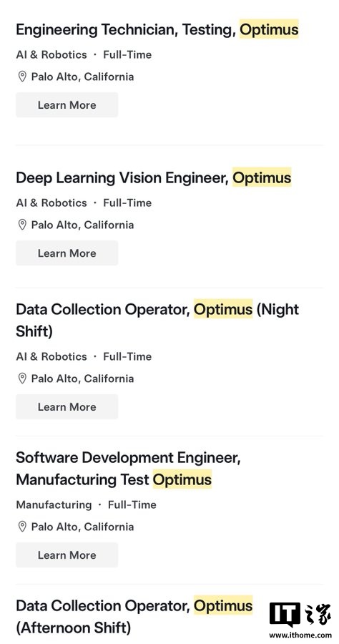Open the Engineering Technician, Testing, Optimus job title
The width and height of the screenshot is (339, 644).
[x=157, y=29]
